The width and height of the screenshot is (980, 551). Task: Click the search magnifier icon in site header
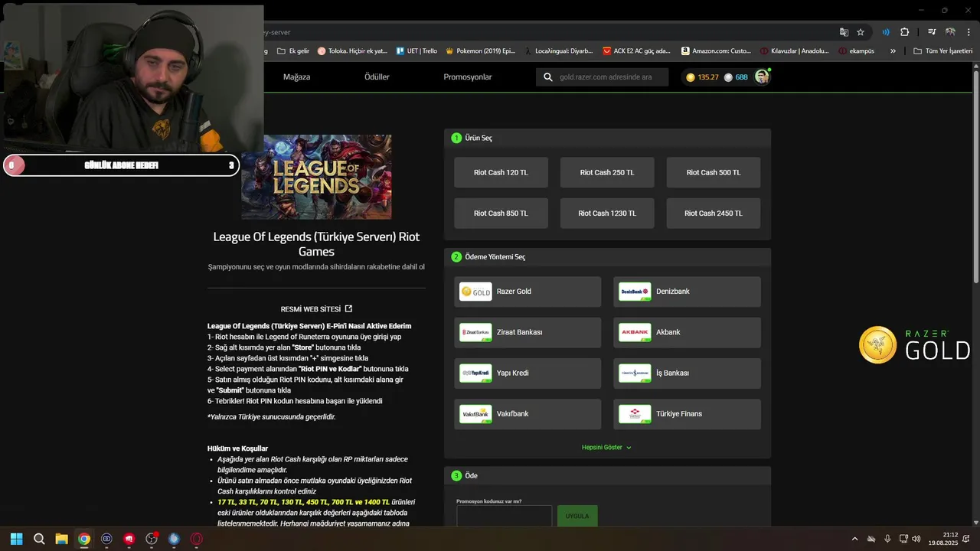[547, 77]
